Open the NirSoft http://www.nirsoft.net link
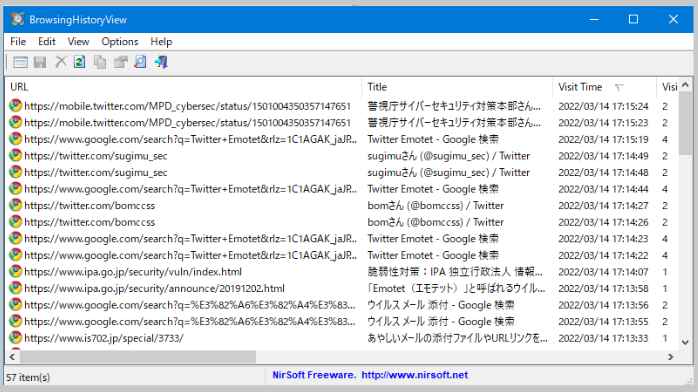Viewport: 698px width, 392px height. pyautogui.click(x=414, y=375)
